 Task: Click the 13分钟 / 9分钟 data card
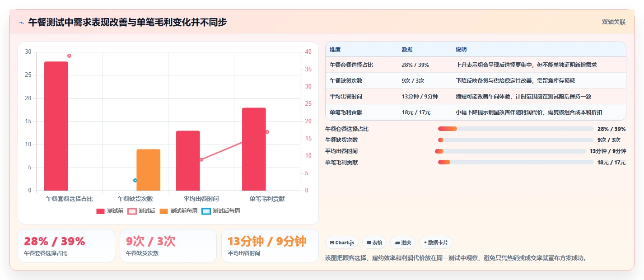click(x=270, y=246)
